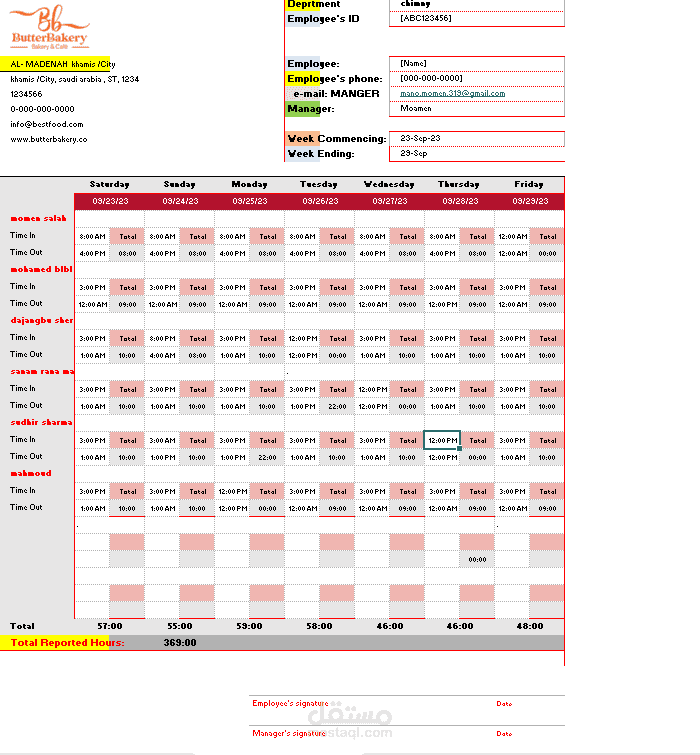The image size is (700, 755).
Task: Click the Total Reported Hours value 369:00
Action: (180, 643)
